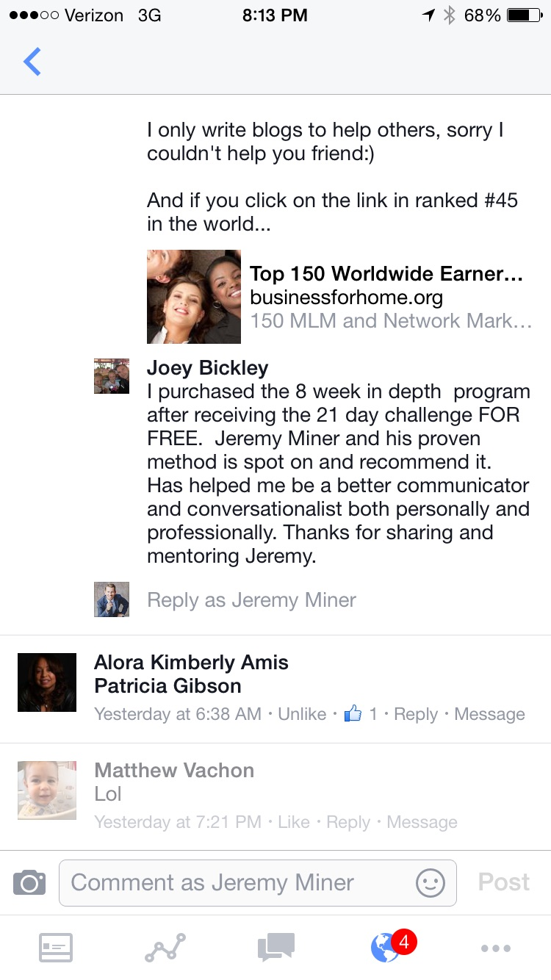
Task: Open the more options ellipsis tab
Action: [496, 948]
